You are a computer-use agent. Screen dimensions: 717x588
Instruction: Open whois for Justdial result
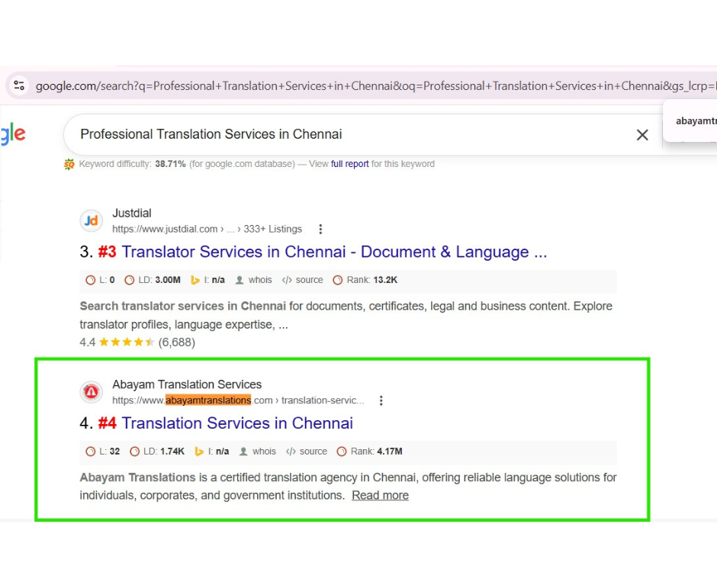[254, 280]
